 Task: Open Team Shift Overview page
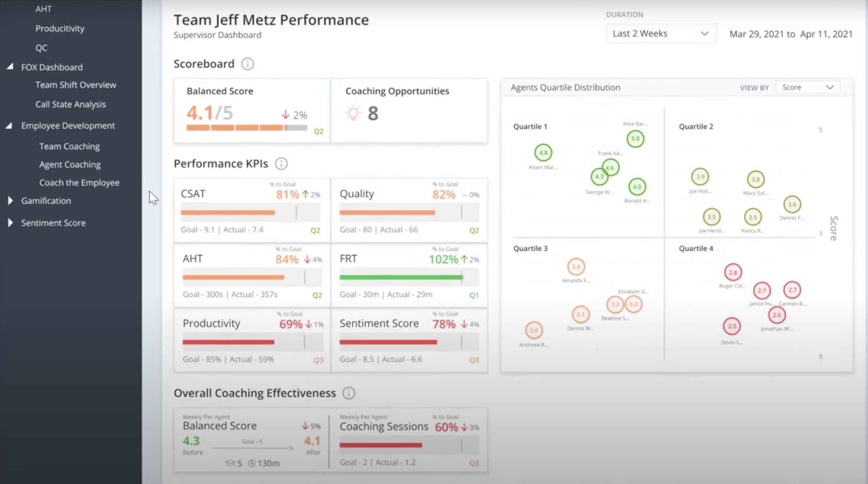coord(76,85)
